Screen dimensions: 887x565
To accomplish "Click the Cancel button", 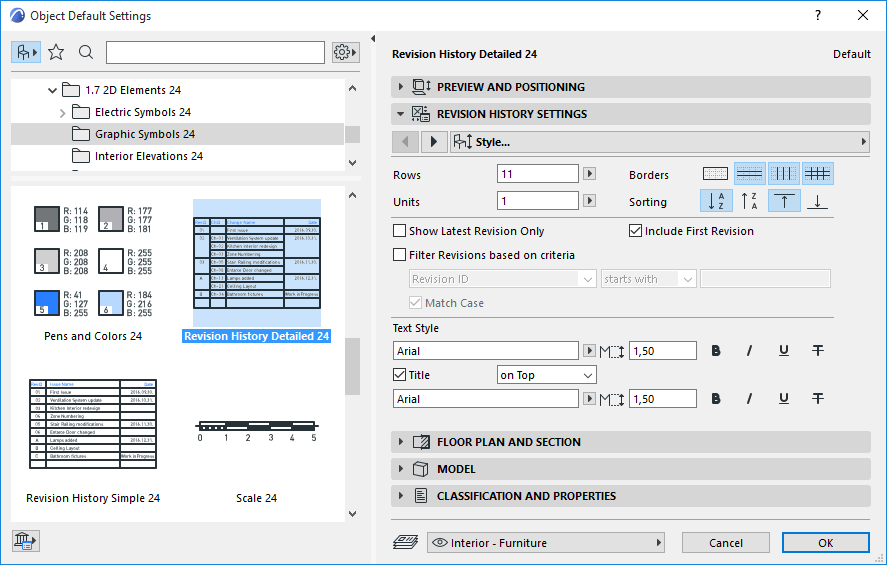I will point(725,543).
